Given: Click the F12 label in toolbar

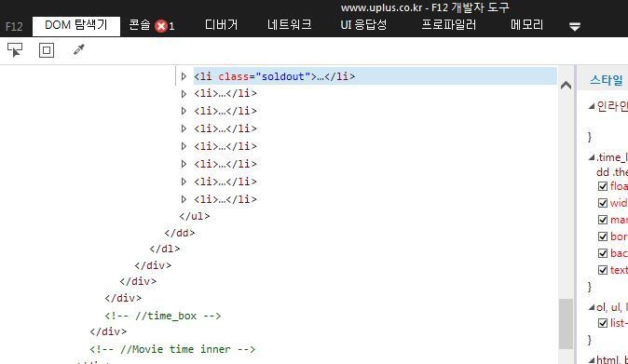Looking at the screenshot, I should [x=14, y=27].
